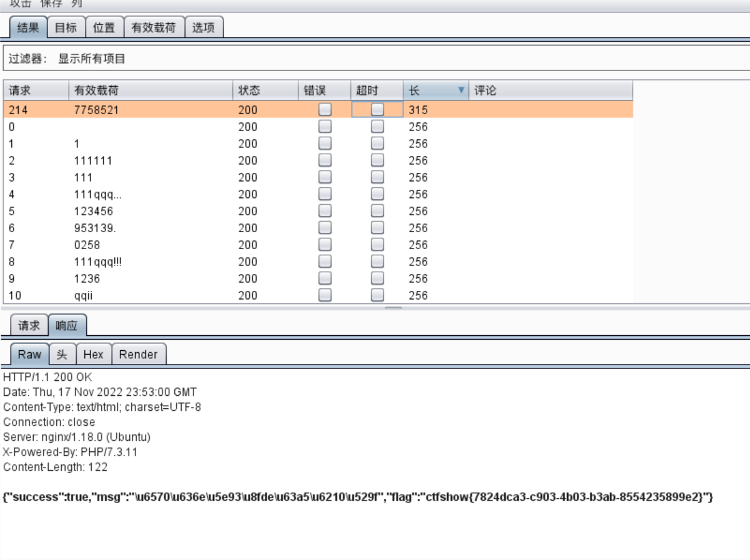Click length value 315 in row 214
Image resolution: width=750 pixels, height=560 pixels.
point(418,111)
